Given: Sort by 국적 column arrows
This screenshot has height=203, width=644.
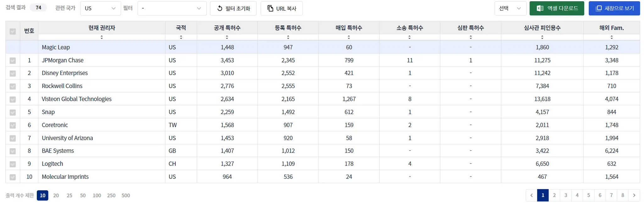Looking at the screenshot, I should coord(181,37).
